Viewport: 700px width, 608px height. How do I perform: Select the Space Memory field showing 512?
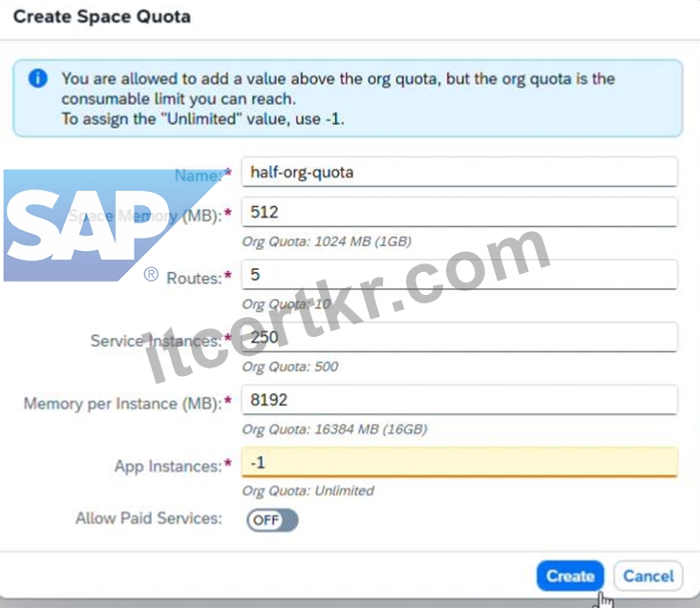click(x=459, y=212)
